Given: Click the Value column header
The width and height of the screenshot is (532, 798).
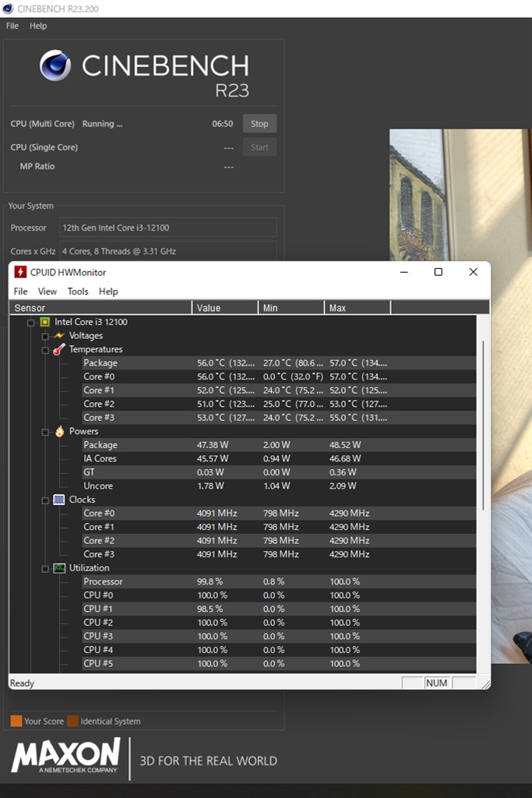Looking at the screenshot, I should (225, 307).
